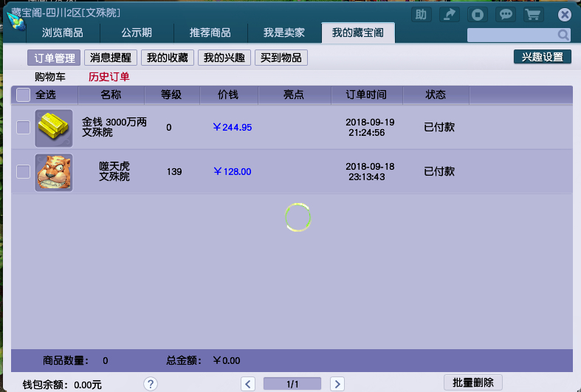Click order time 2018-09-18 23:13:43
This screenshot has width=581, height=392.
click(x=370, y=171)
